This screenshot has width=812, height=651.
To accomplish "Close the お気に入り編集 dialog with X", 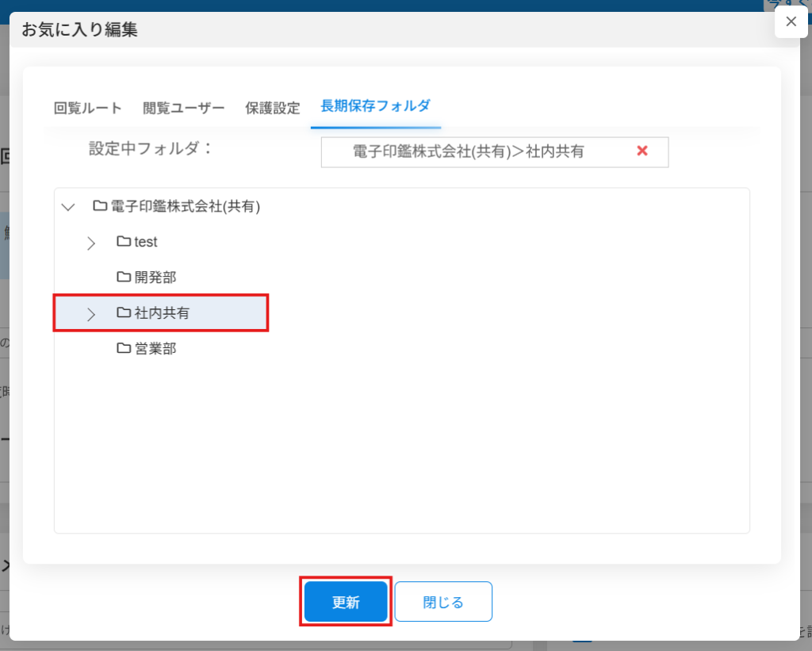I will point(791,22).
